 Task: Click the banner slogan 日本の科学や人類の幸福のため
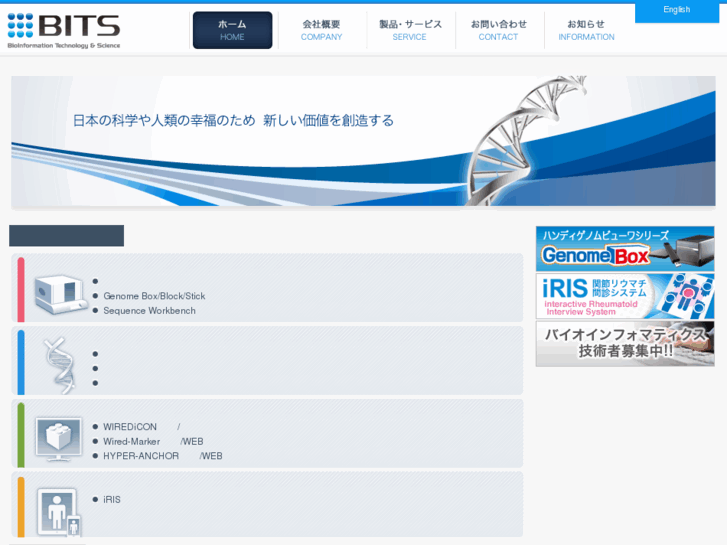pos(164,121)
